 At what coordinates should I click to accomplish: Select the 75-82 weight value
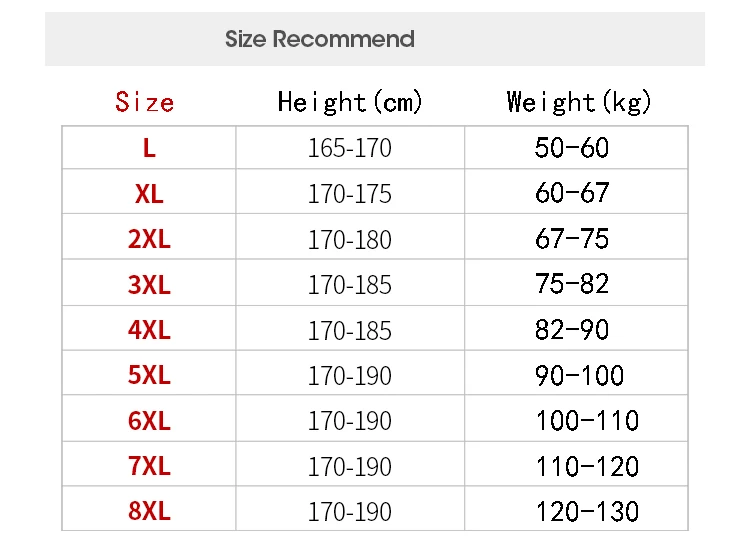coord(572,284)
